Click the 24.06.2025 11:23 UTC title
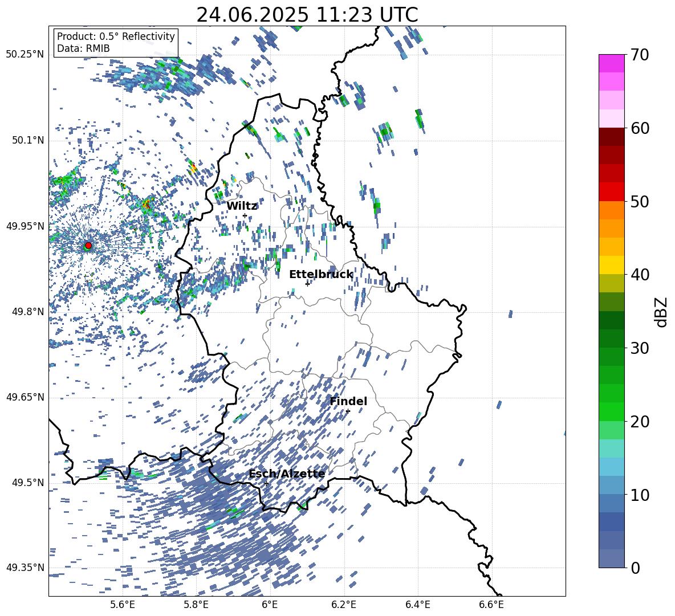 point(307,15)
